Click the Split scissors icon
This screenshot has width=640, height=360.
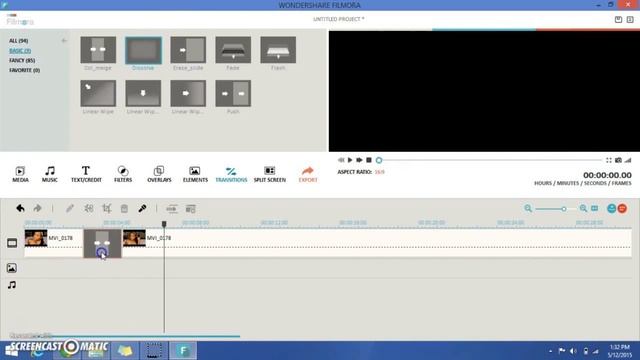[x=89, y=209]
